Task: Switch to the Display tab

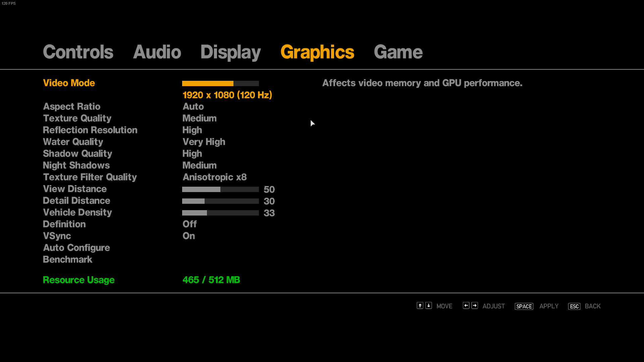Action: click(230, 52)
